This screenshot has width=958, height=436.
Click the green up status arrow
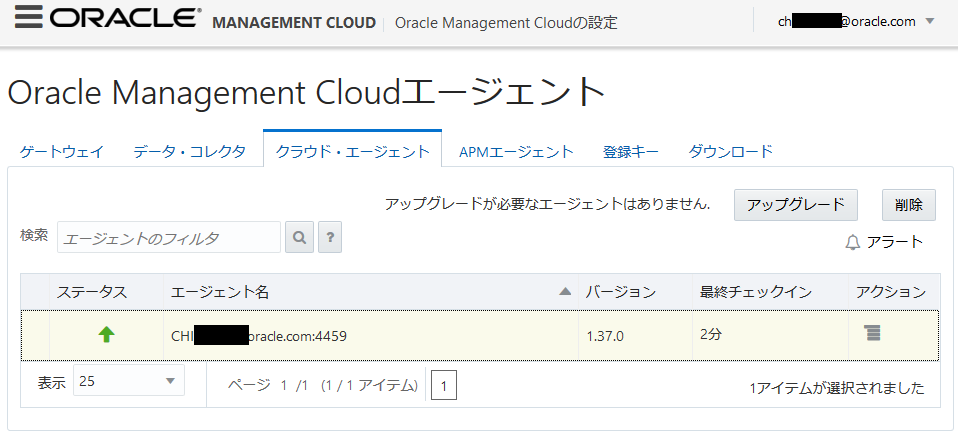[x=106, y=334]
